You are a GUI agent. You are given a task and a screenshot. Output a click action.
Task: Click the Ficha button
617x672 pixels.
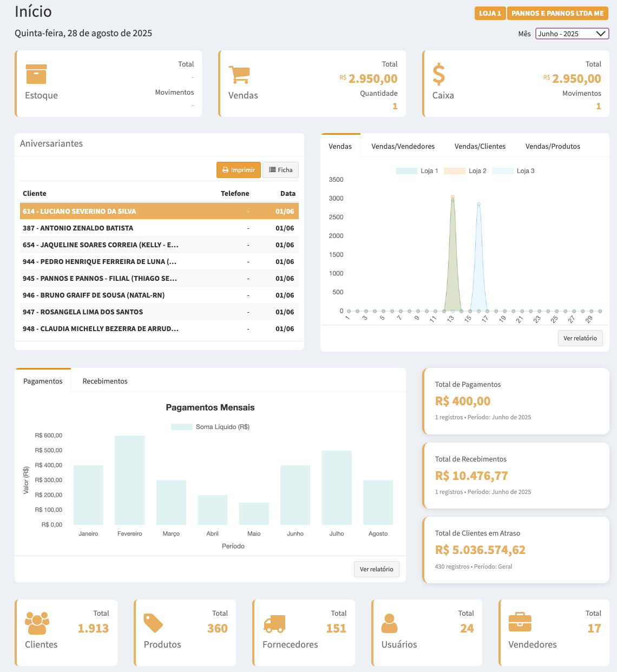[x=280, y=170]
